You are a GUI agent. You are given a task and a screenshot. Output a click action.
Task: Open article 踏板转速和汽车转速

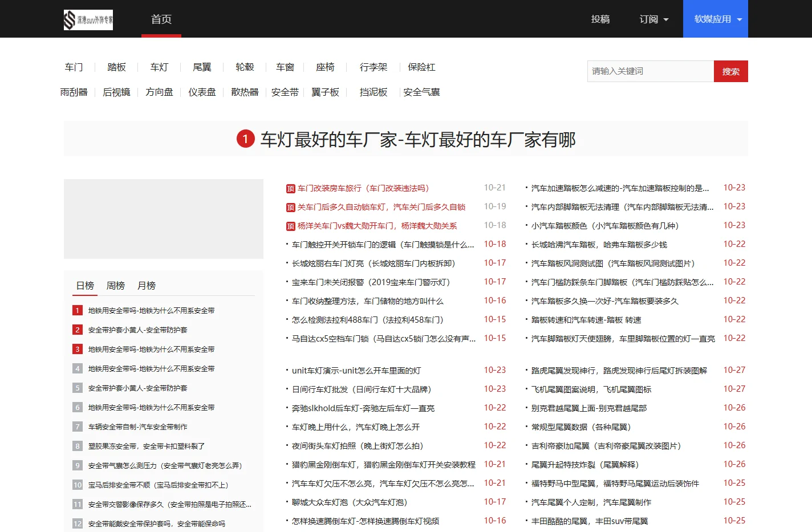[586, 320]
